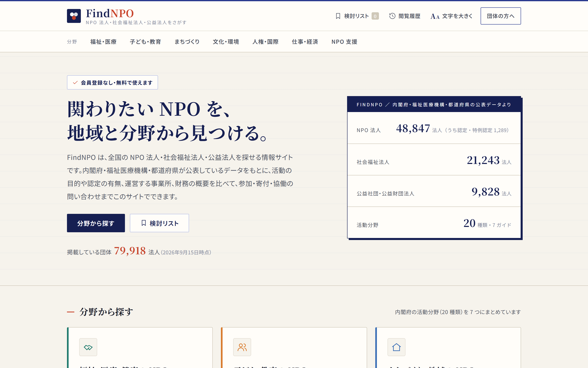This screenshot has width=588, height=368.
Task: Select the 福祉・医療 category
Action: [103, 42]
